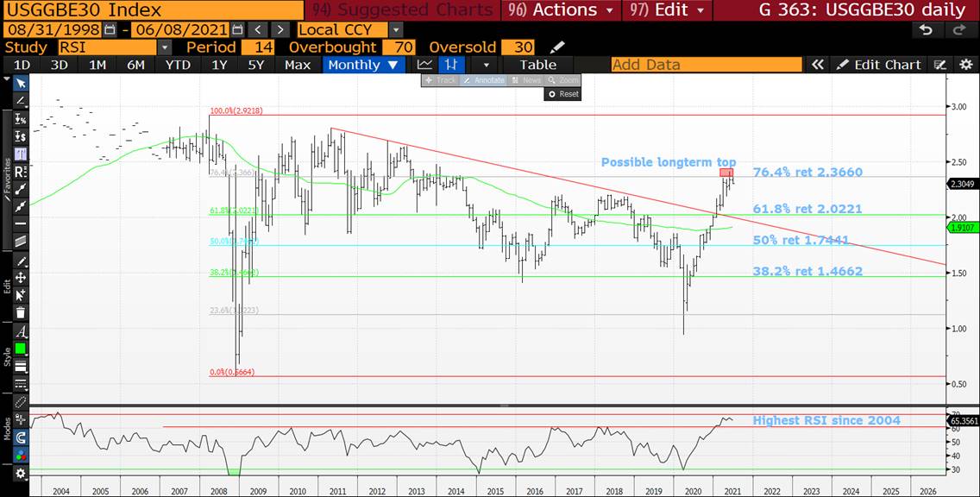Click the magnet icon in Modes section
This screenshot has height=497, width=980.
click(21, 437)
